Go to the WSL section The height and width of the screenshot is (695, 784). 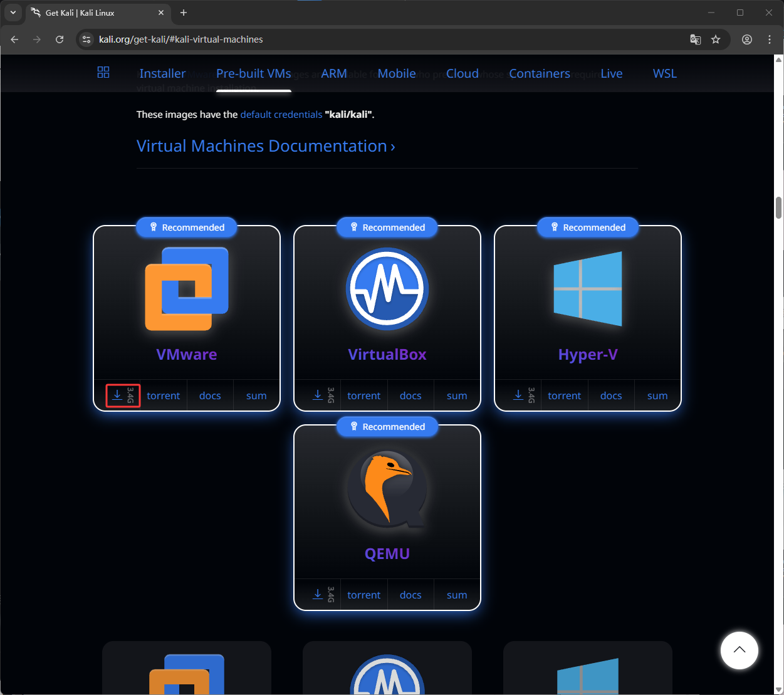coord(665,73)
